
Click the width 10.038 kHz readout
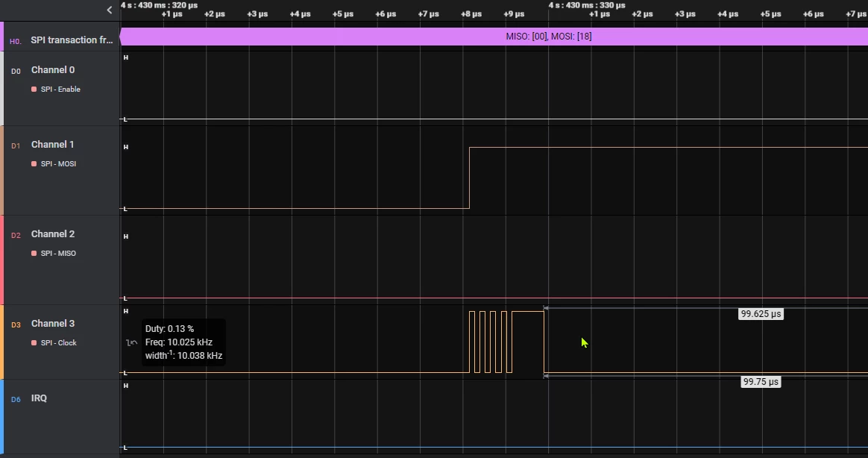click(183, 355)
